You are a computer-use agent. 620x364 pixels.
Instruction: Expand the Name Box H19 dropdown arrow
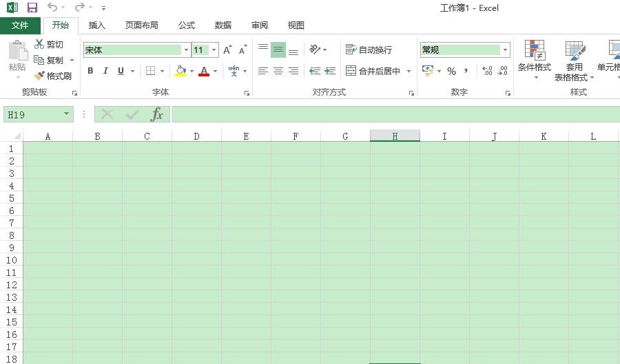click(67, 114)
